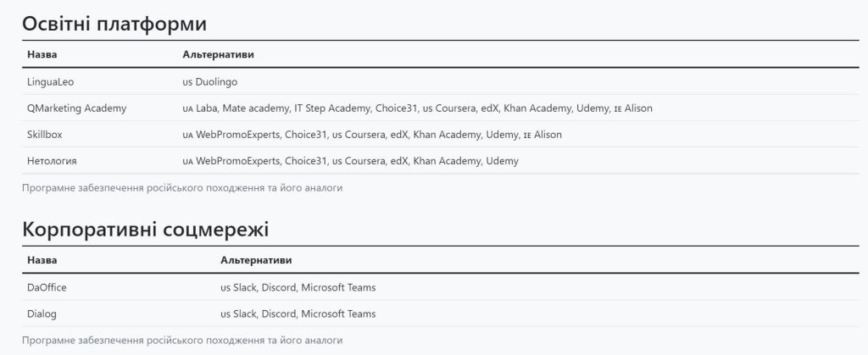Select Mate academy in QMarketing row
Screen dimensions: 868x355
(x=254, y=108)
